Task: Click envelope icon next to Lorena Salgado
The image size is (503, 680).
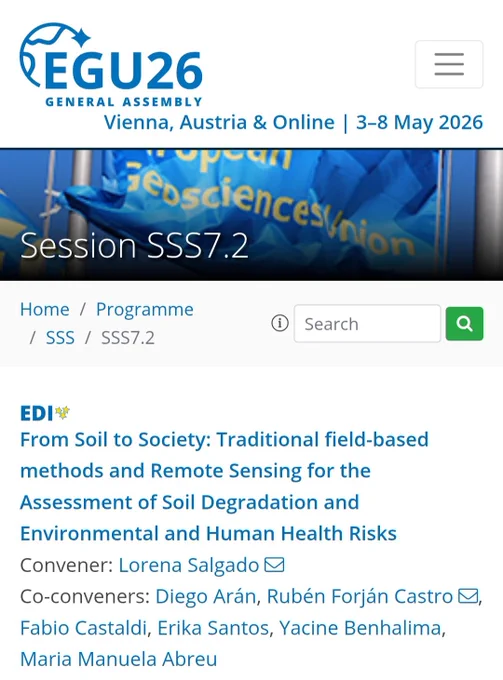Action: pyautogui.click(x=274, y=565)
